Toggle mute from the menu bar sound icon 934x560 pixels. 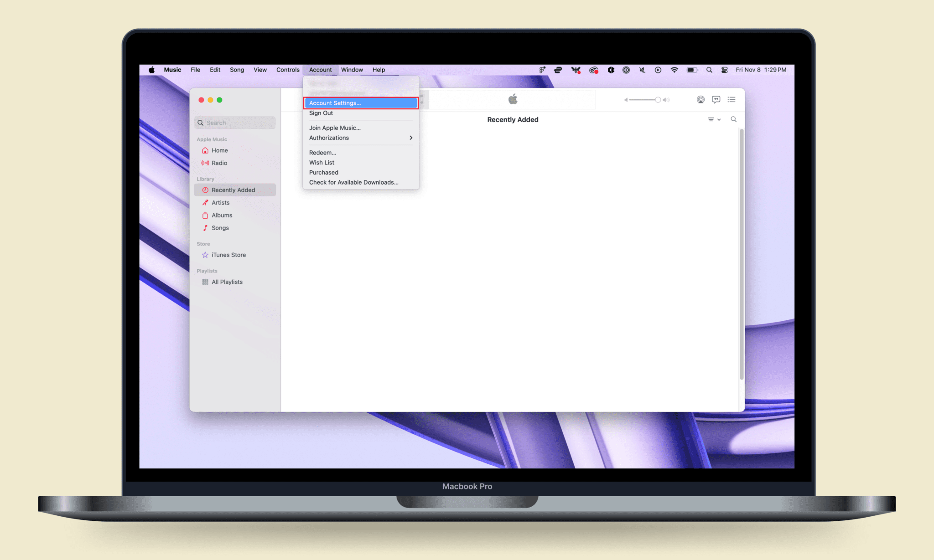point(642,70)
